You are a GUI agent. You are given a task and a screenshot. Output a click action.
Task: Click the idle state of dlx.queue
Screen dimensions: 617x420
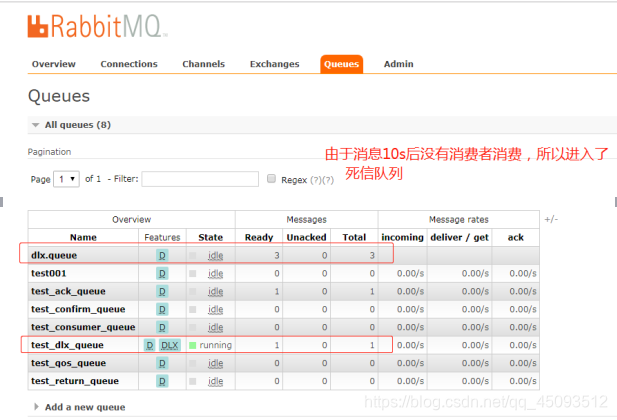(x=216, y=255)
